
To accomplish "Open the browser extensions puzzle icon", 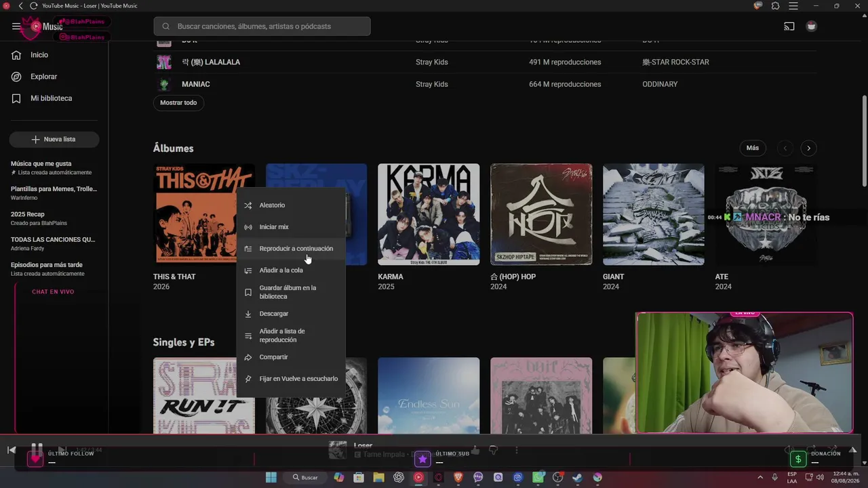I will pos(776,6).
